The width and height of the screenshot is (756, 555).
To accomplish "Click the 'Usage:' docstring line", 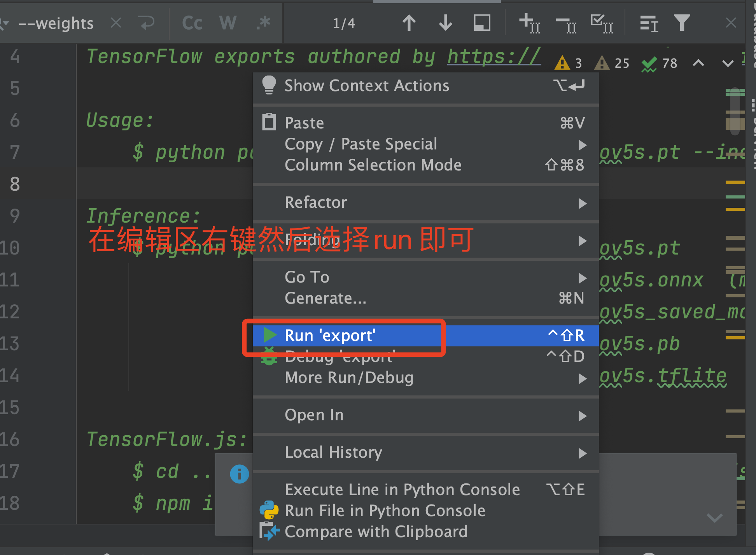I will coord(120,120).
